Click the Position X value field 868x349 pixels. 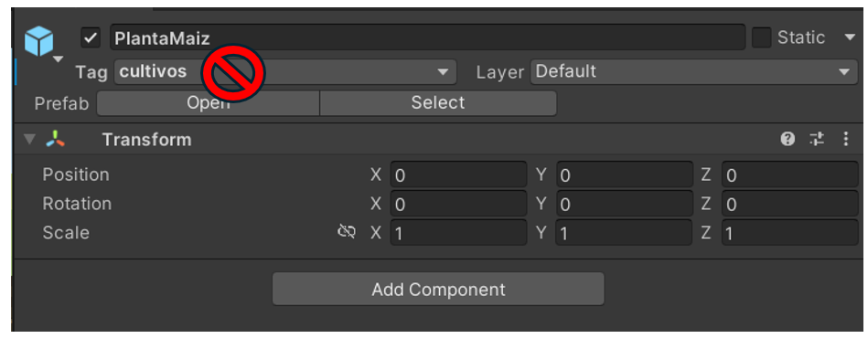pos(458,174)
